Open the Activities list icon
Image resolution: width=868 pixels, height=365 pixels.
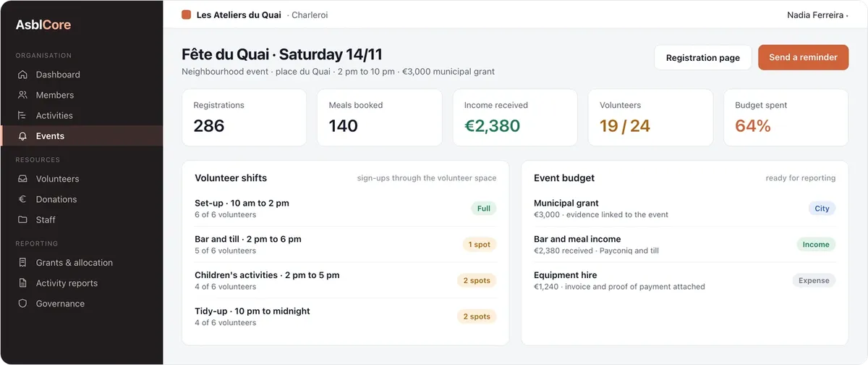point(22,115)
